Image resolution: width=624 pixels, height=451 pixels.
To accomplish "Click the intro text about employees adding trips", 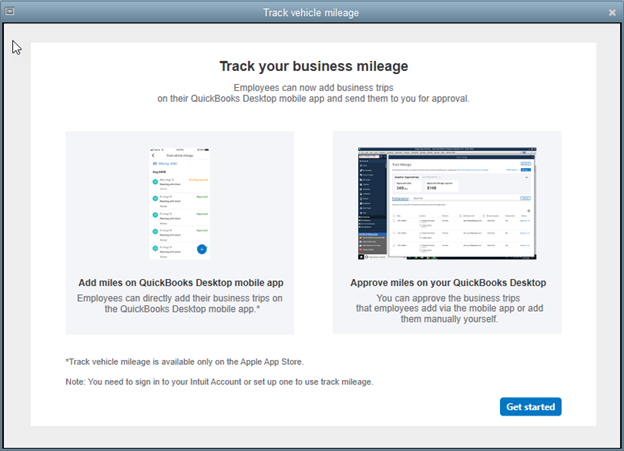I will [x=313, y=93].
